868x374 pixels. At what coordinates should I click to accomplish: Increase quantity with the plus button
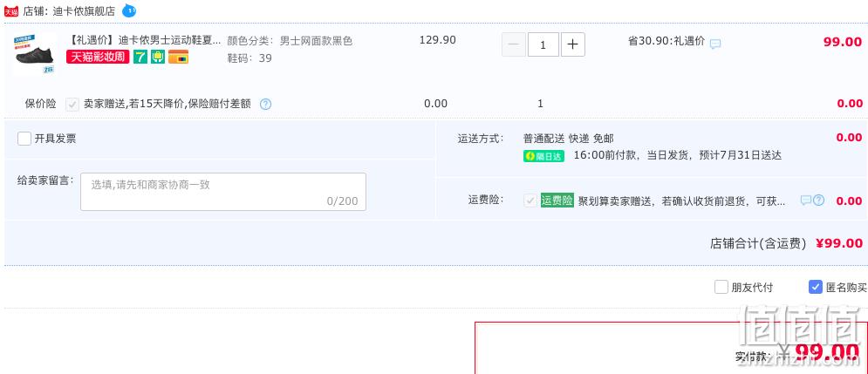(x=573, y=44)
